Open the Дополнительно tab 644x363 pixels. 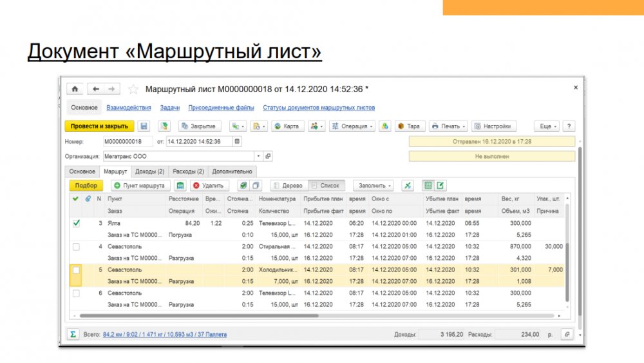[233, 172]
